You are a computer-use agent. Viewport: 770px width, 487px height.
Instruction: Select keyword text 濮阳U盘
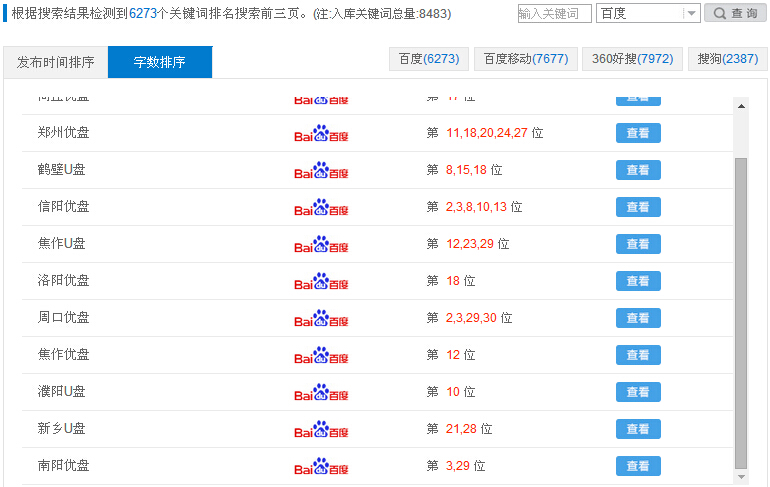pos(61,391)
